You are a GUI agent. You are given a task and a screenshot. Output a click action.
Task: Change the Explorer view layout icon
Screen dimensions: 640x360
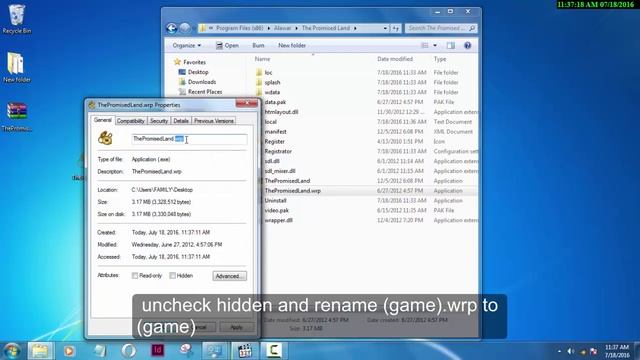pos(425,45)
